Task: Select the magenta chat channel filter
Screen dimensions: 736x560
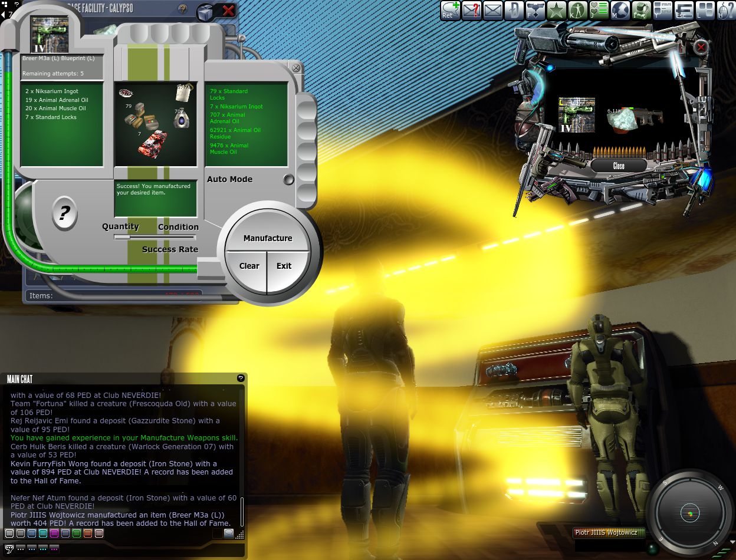Action: coord(54,533)
